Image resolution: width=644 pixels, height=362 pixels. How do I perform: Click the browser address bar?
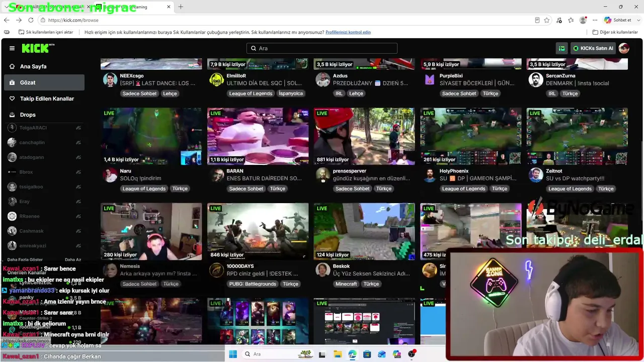(x=287, y=20)
